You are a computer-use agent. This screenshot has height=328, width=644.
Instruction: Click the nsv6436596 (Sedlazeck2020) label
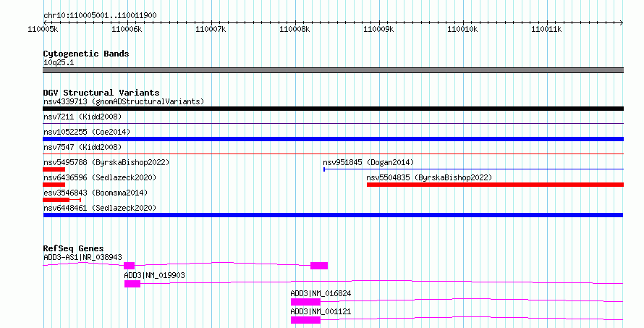coord(100,177)
